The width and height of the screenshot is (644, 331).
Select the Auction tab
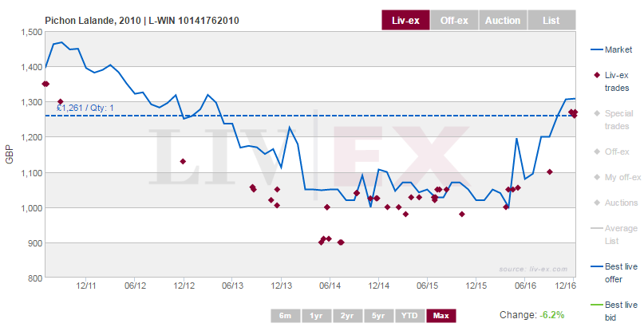[503, 20]
